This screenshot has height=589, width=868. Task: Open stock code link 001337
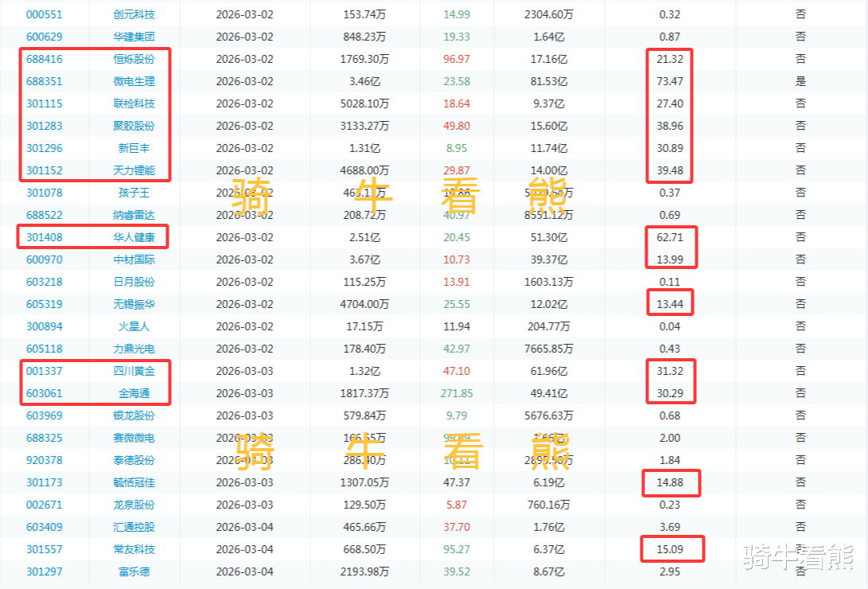[45, 371]
